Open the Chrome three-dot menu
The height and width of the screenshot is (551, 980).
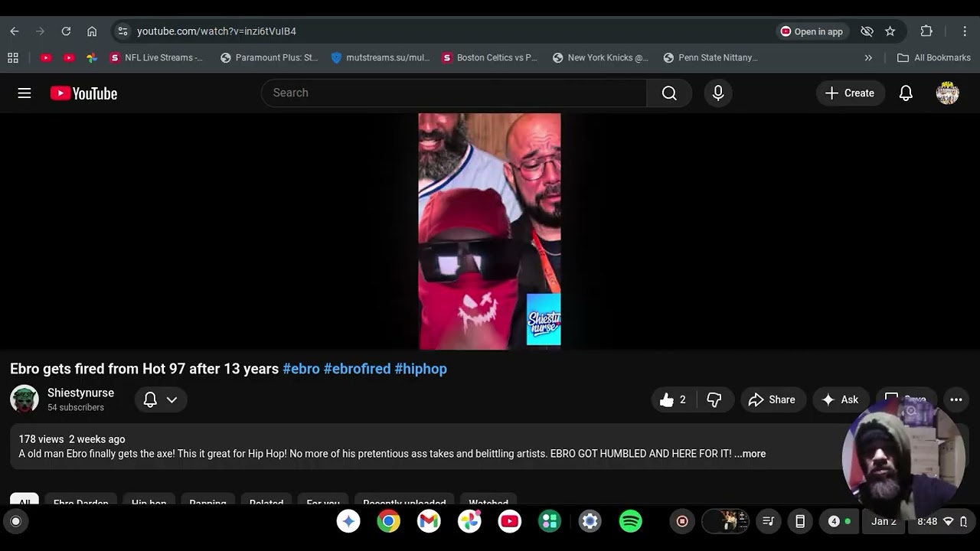click(965, 31)
